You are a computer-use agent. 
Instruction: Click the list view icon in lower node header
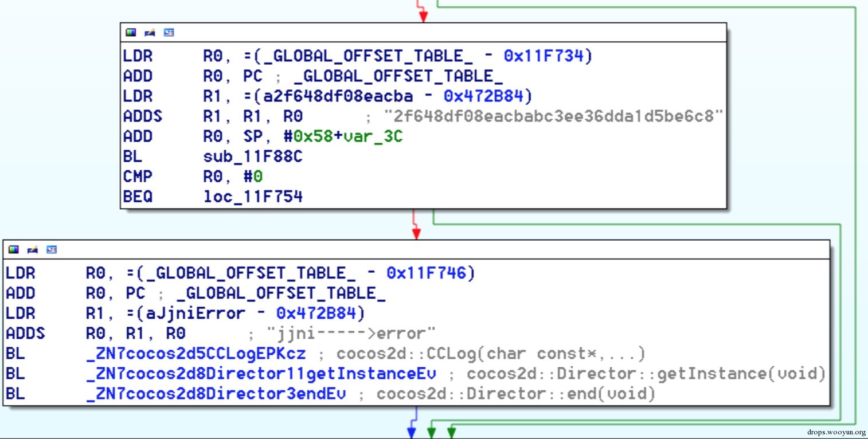tap(52, 249)
